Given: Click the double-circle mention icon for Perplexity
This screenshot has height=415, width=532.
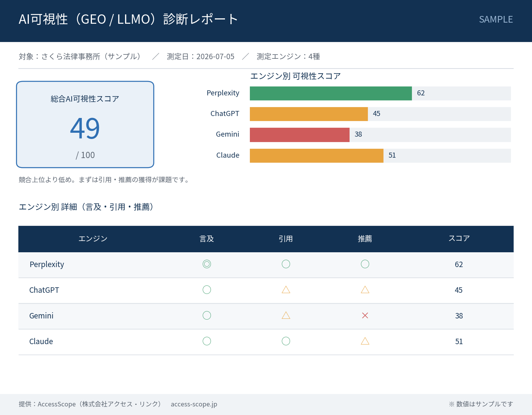Looking at the screenshot, I should click(x=207, y=264).
